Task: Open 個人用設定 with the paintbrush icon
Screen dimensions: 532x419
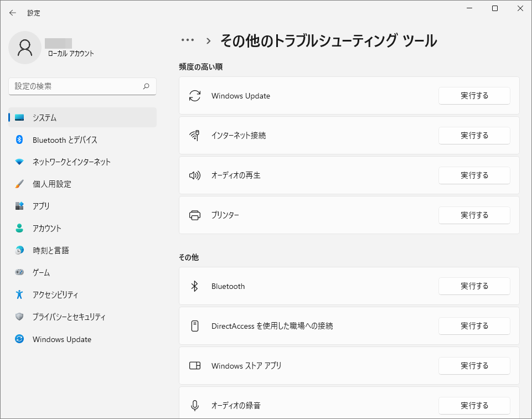Action: (x=51, y=184)
